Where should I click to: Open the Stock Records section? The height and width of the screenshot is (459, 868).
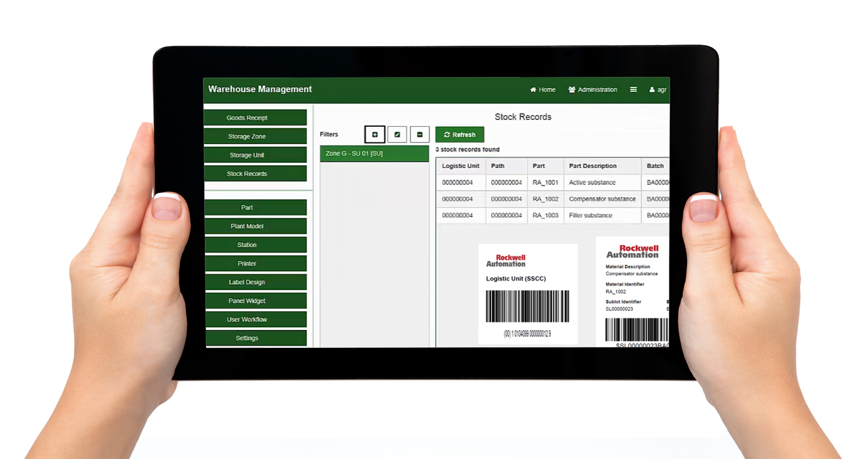coord(255,173)
